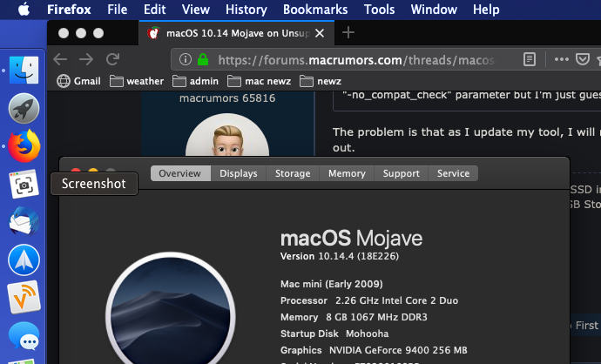This screenshot has width=601, height=364.
Task: Open the Tools menu
Action: (x=379, y=10)
